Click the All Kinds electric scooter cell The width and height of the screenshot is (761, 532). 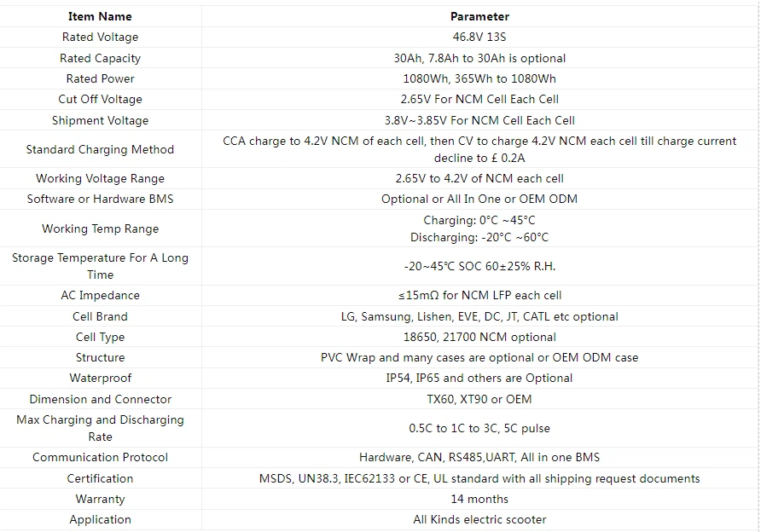tap(479, 519)
